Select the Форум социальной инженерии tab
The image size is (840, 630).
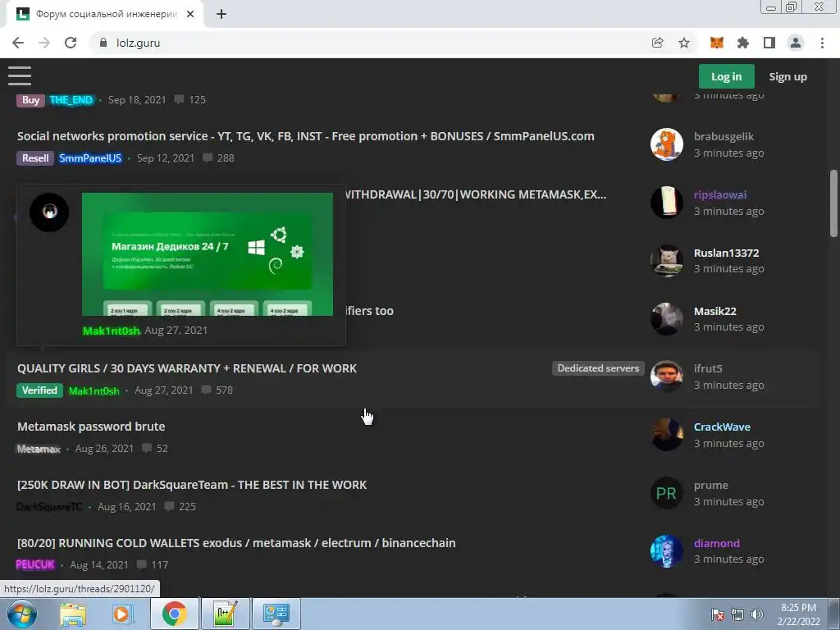[106, 15]
